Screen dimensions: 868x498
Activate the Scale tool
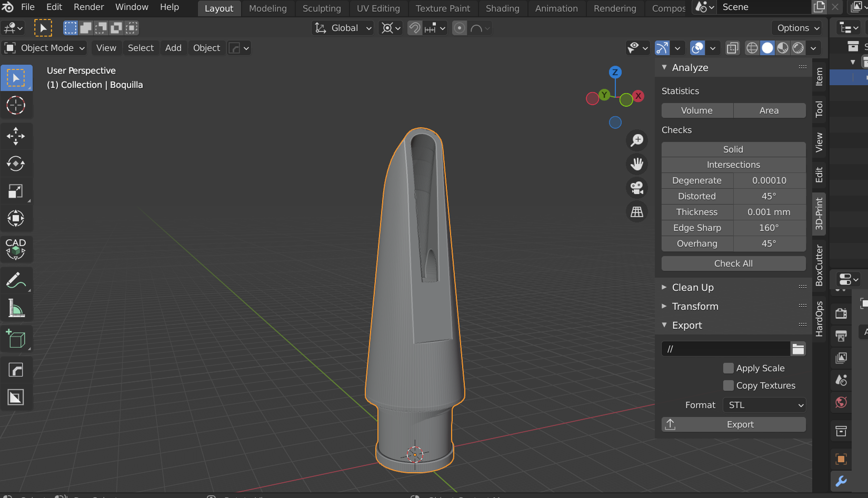16,191
